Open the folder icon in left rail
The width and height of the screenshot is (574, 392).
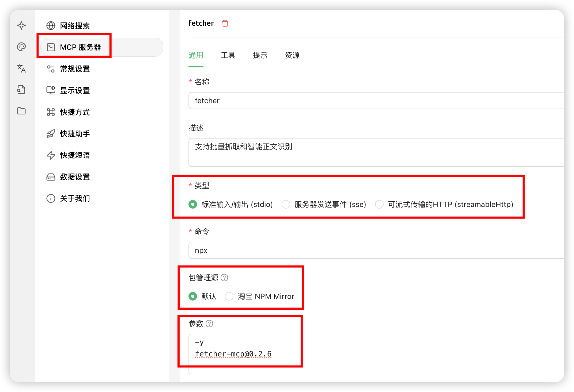click(21, 111)
